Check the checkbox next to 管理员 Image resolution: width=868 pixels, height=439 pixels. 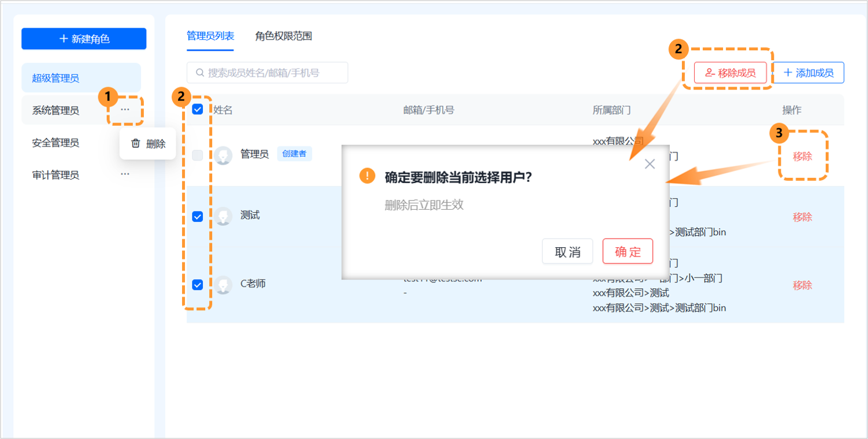197,155
